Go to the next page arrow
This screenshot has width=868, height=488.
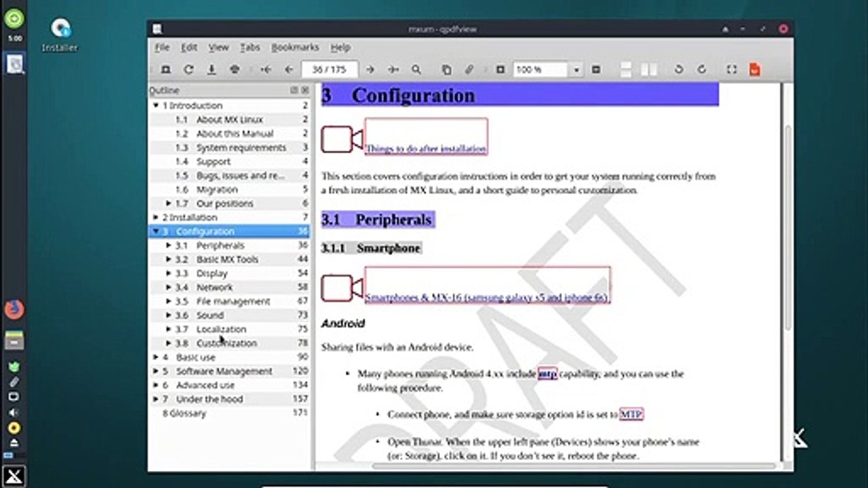point(370,70)
